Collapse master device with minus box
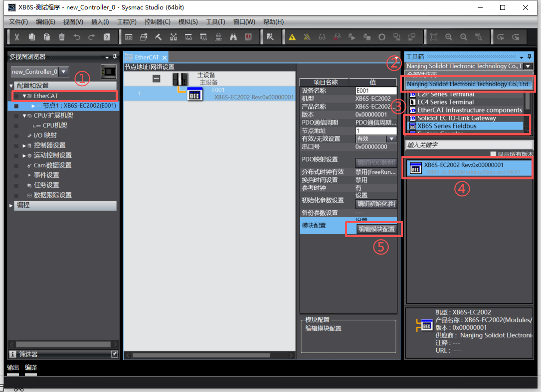Viewport: 541px width, 392px height. click(x=156, y=78)
